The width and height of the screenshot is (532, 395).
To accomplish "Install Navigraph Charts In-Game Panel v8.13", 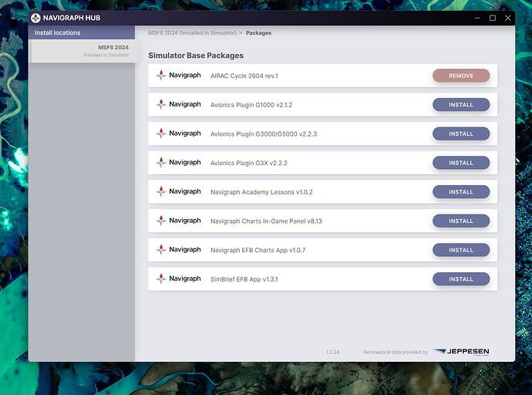I will (x=461, y=221).
